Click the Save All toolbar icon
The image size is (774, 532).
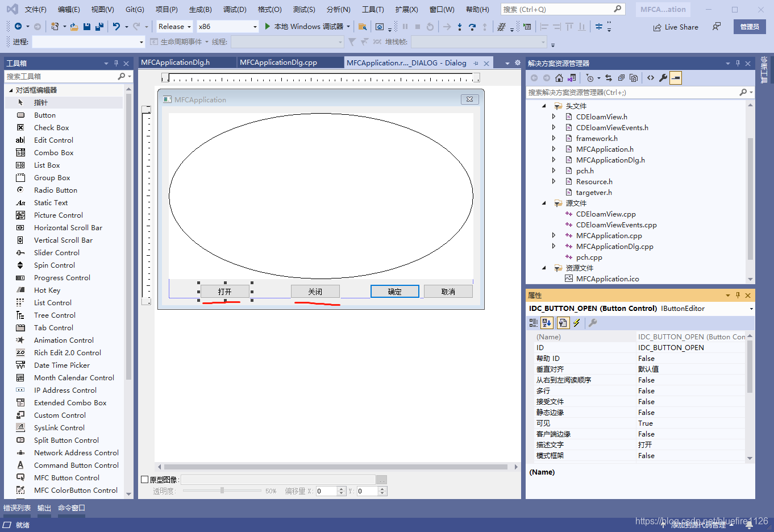click(x=99, y=27)
